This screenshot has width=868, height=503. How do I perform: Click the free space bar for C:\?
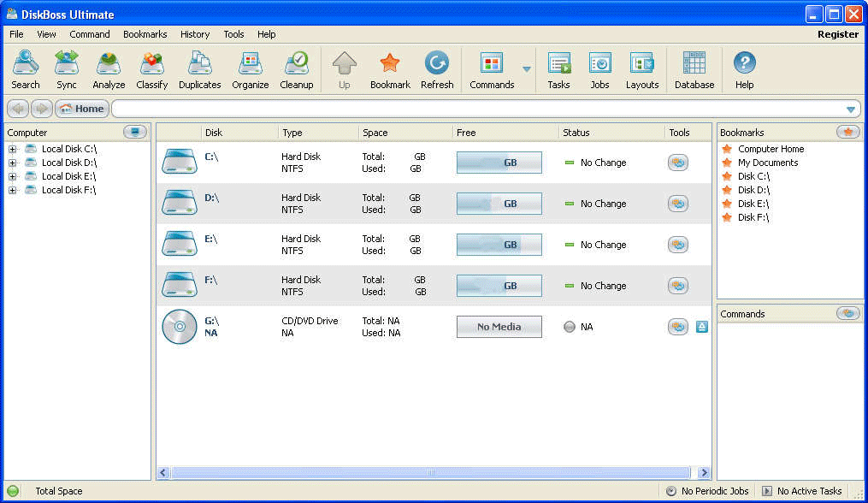click(499, 163)
